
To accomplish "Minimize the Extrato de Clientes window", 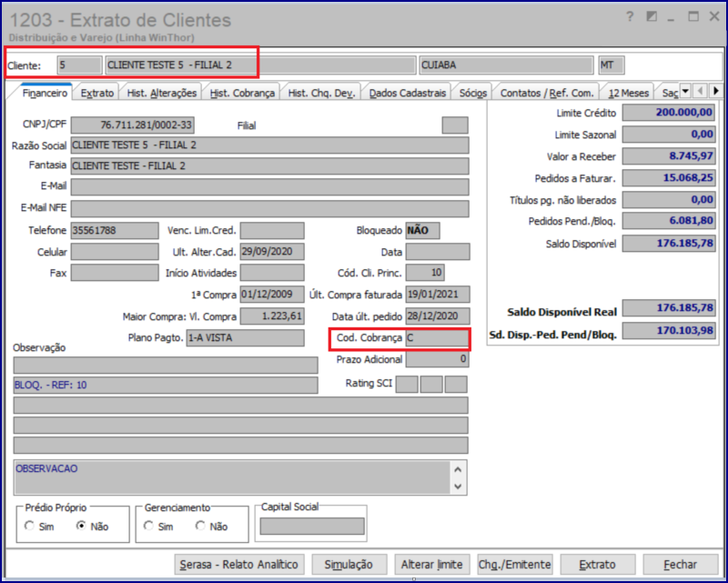I will (671, 18).
